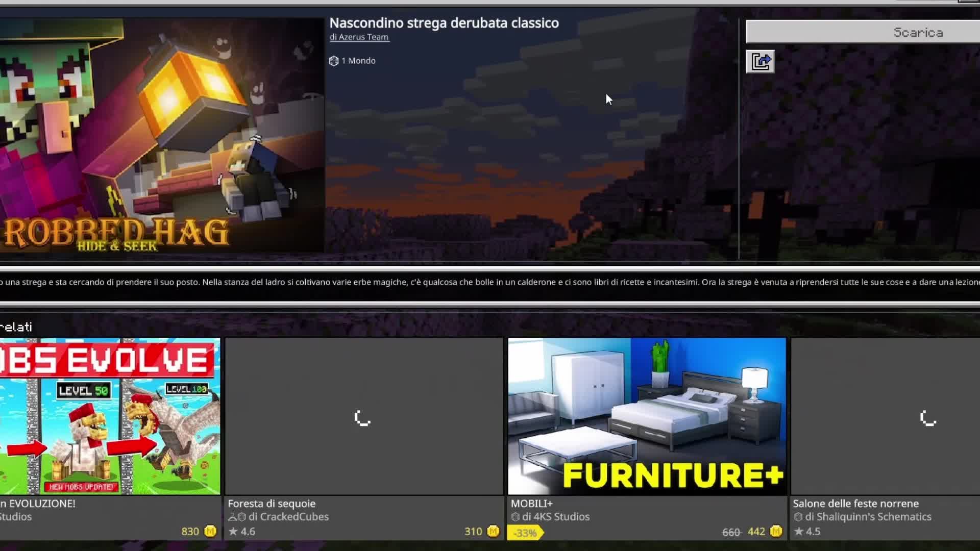The height and width of the screenshot is (551, 980).
Task: Click the -33% discount badge
Action: click(525, 533)
